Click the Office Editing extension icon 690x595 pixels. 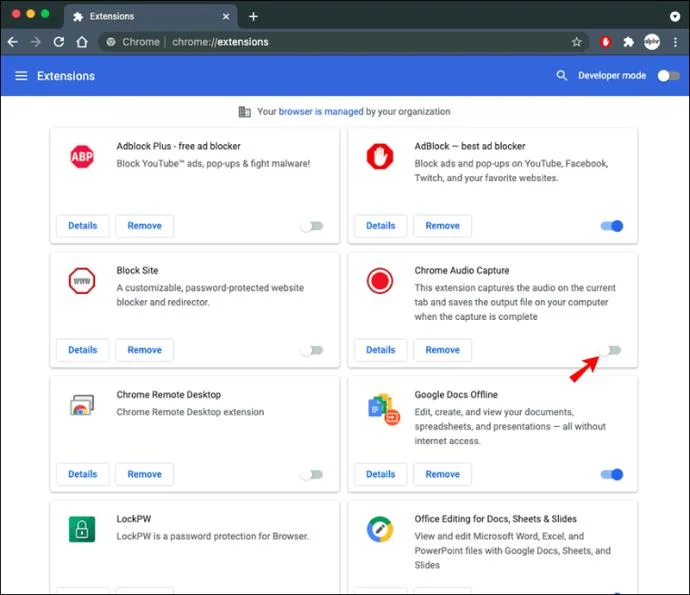point(380,529)
